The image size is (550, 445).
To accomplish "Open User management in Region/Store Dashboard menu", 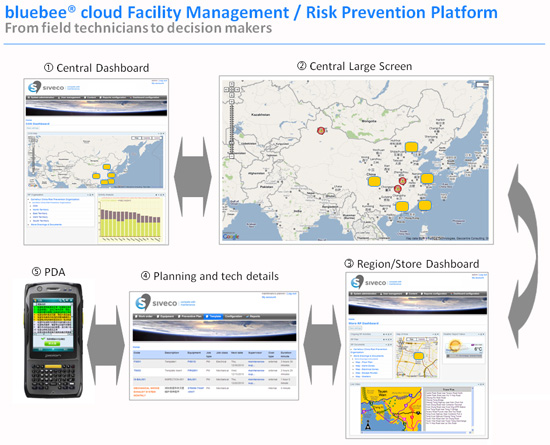I will [390, 294].
